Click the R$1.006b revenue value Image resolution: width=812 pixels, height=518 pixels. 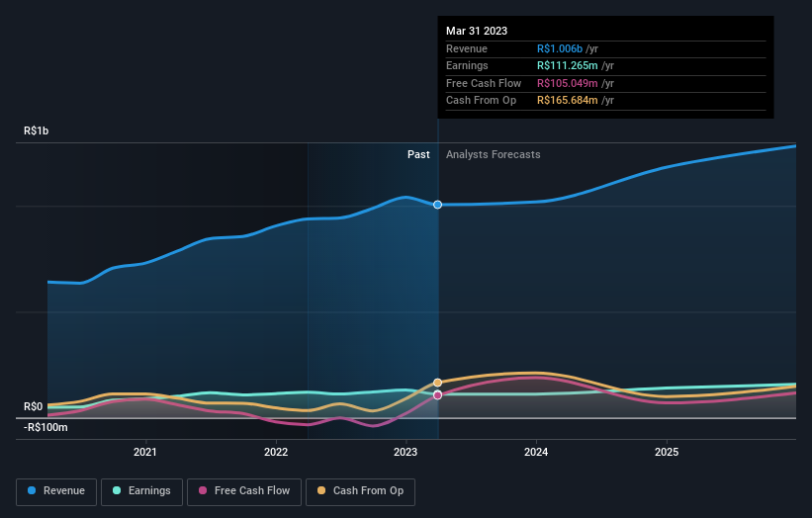coord(560,48)
